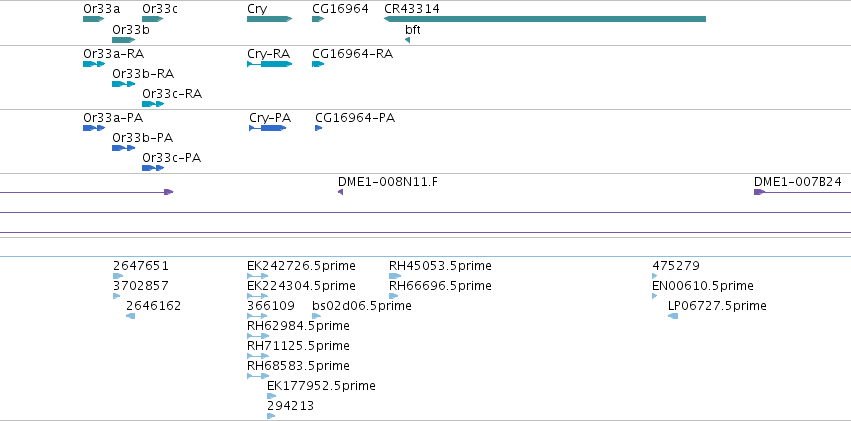This screenshot has height=421, width=851.
Task: Select the RH71125.5prime EST
Action: [x=258, y=356]
